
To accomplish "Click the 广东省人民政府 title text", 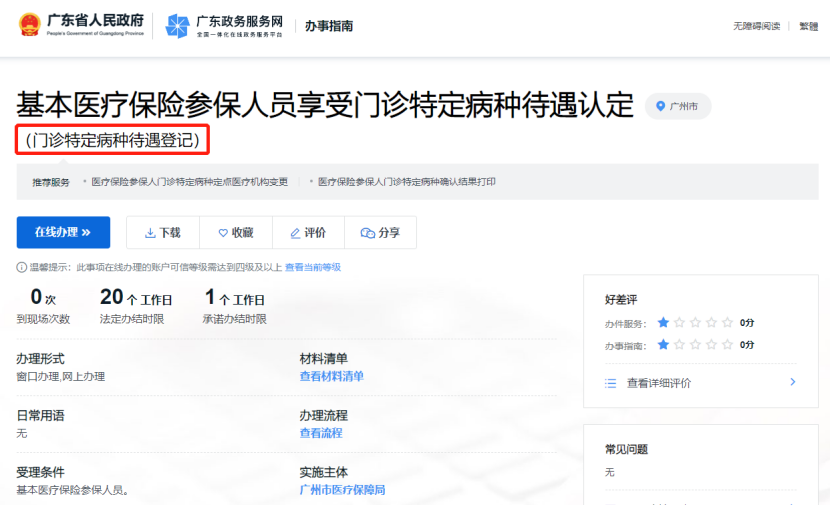I will point(95,21).
